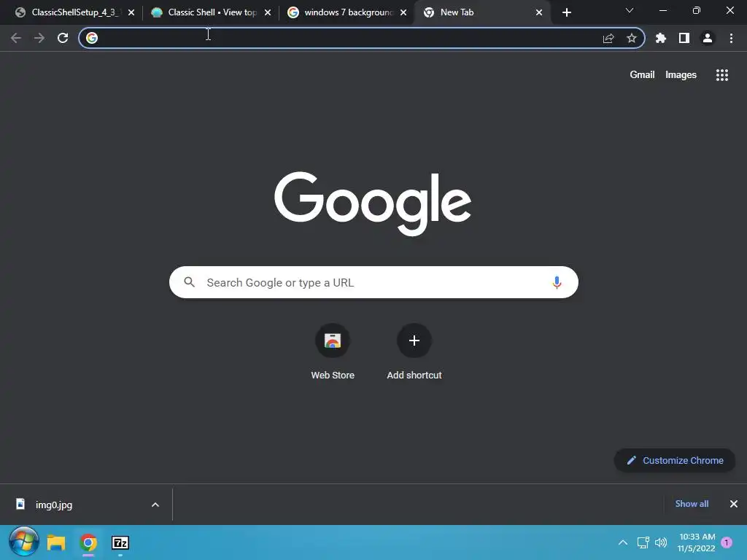The image size is (747, 560).
Task: Click the Customize Chrome button
Action: (674, 461)
